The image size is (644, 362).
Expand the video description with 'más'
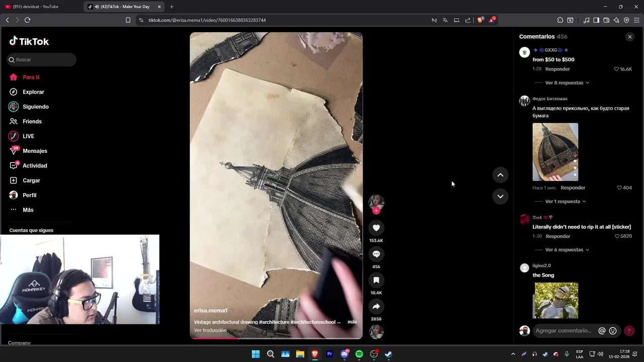(352, 322)
